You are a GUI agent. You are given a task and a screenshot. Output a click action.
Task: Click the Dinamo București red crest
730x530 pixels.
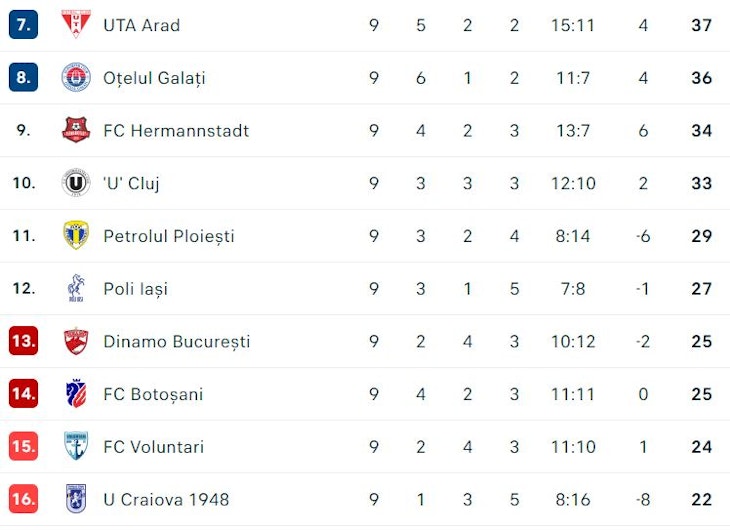pyautogui.click(x=76, y=341)
